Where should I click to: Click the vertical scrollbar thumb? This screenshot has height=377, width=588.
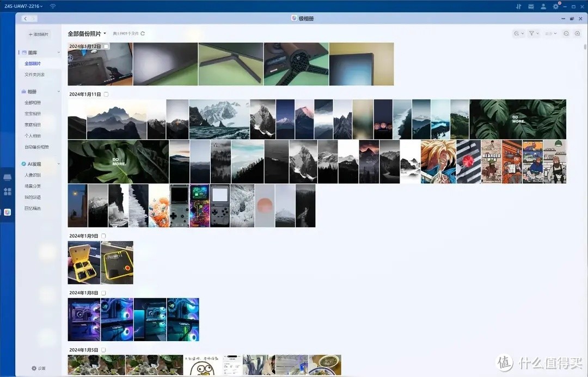coord(585,47)
